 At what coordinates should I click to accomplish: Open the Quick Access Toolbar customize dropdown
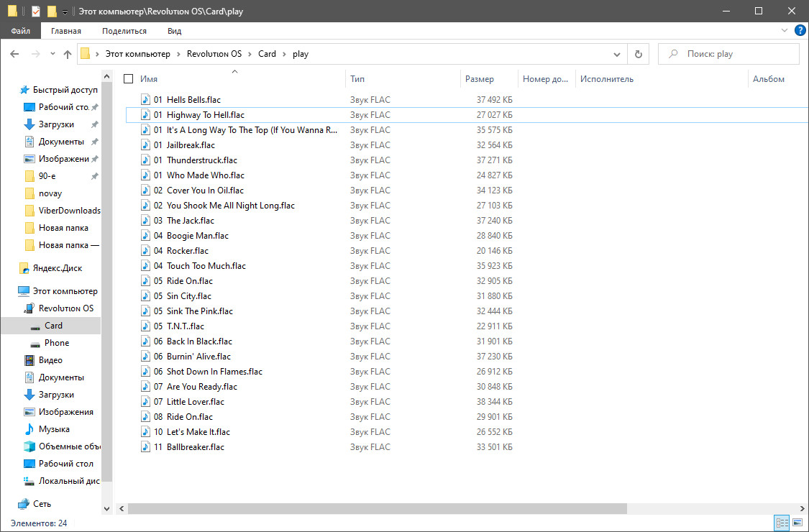pos(65,12)
